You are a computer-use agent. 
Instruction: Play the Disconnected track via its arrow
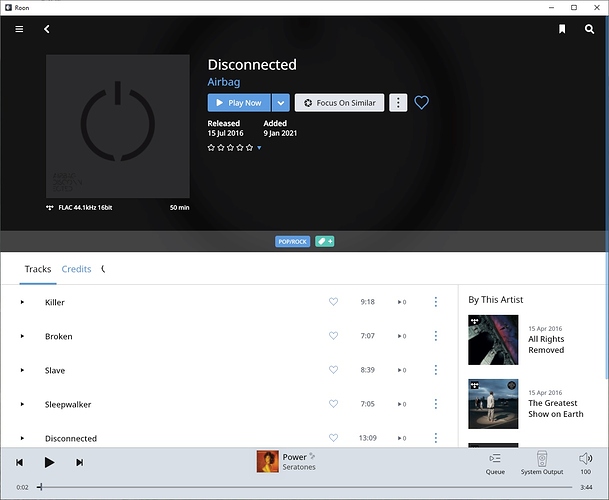point(22,438)
